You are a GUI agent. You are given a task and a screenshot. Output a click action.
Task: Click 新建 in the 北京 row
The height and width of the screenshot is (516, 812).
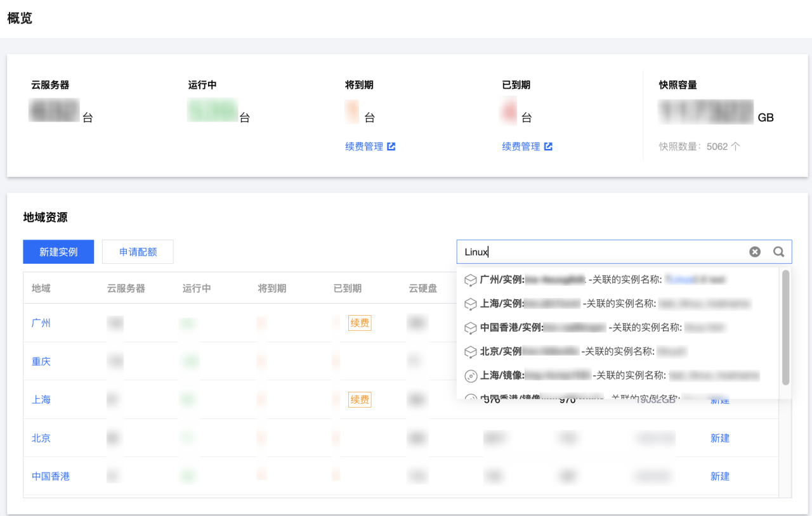pos(719,438)
